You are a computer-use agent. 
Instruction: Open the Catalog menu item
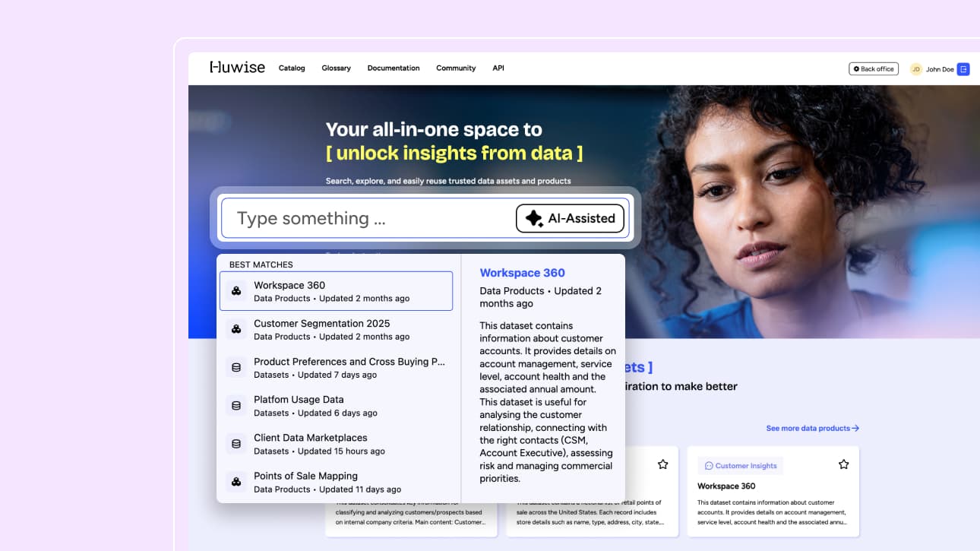click(292, 68)
